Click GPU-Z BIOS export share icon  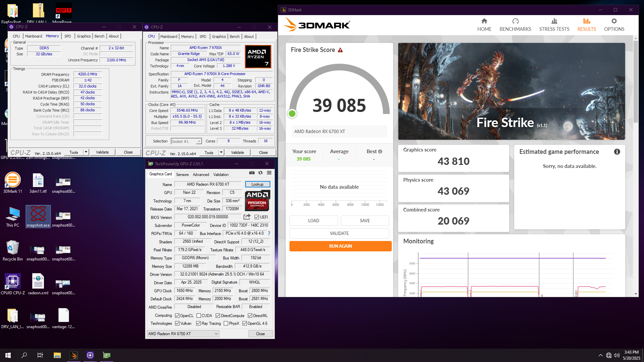247,217
